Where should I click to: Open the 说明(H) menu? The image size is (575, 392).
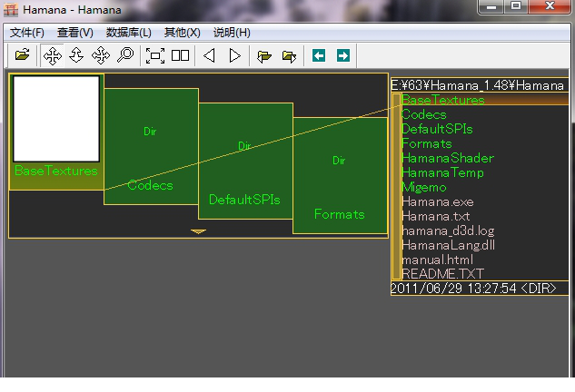coord(232,33)
